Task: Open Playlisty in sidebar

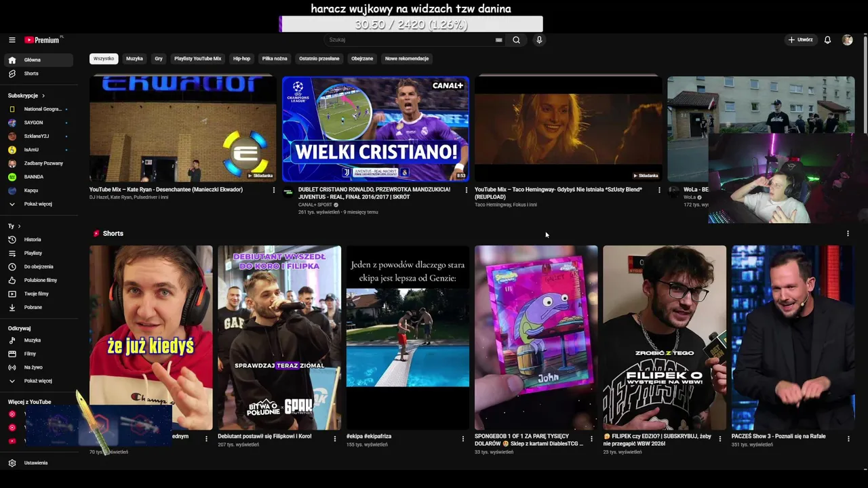Action: tap(38, 253)
